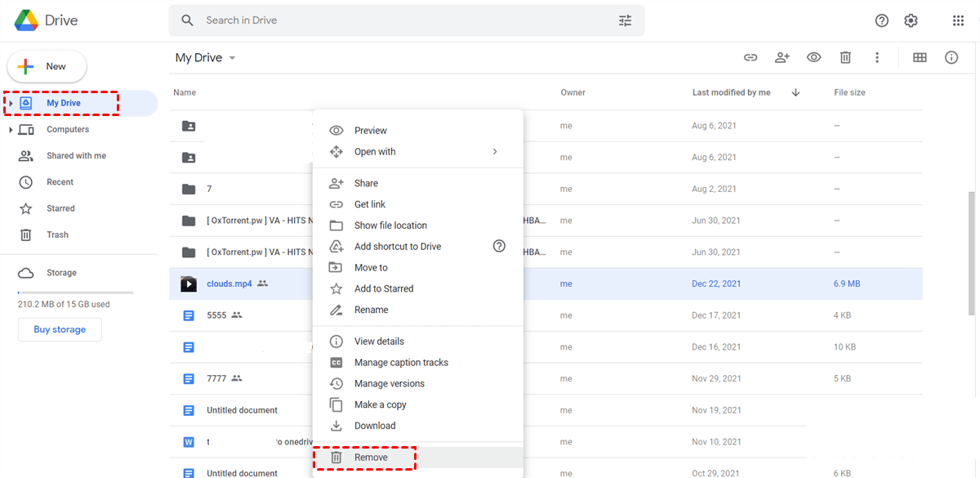
Task: Click the New button
Action: tap(47, 66)
